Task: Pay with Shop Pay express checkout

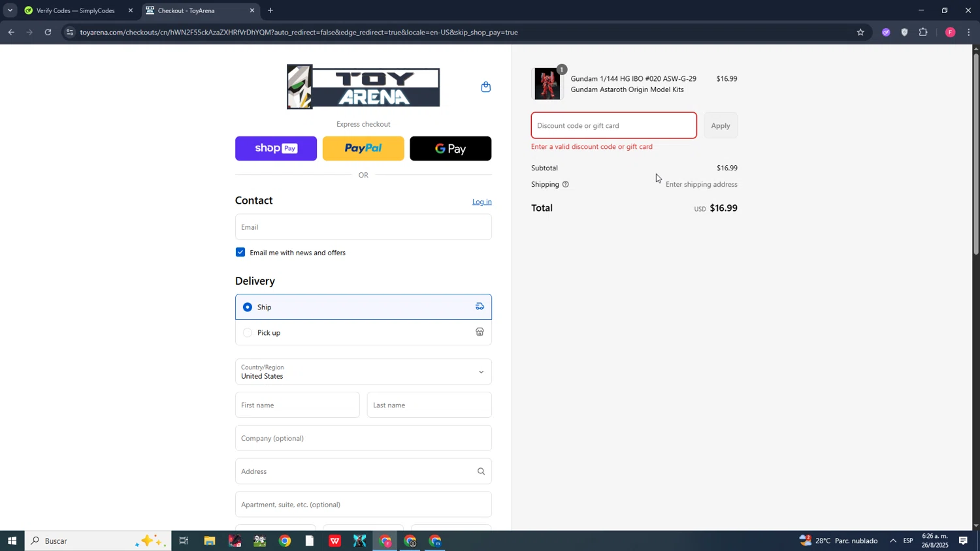Action: [276, 148]
